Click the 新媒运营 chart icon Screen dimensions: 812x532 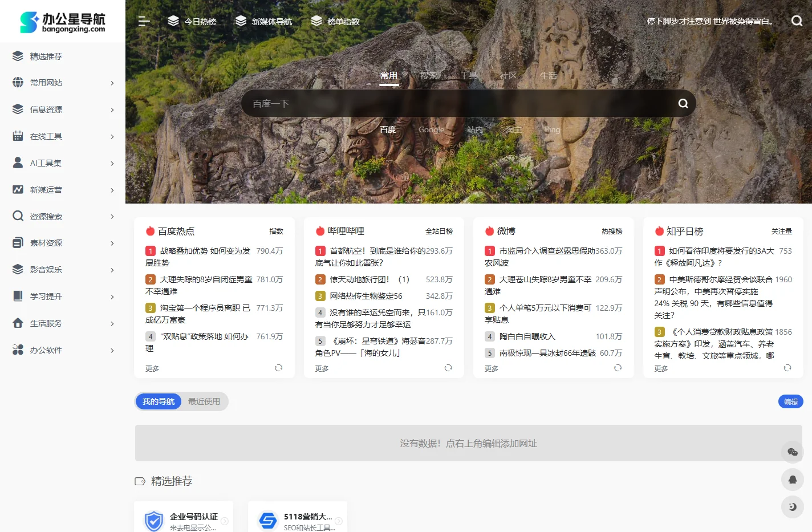[18, 189]
